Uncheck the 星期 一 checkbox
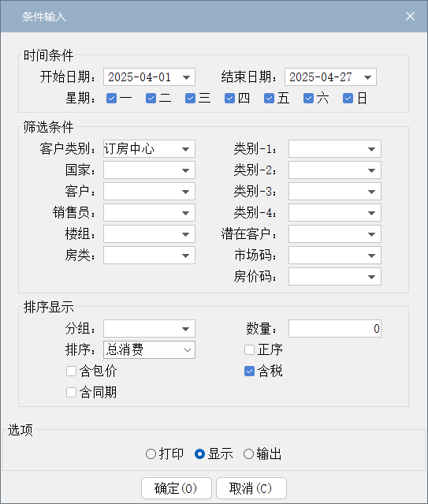This screenshot has height=504, width=428. 111,99
